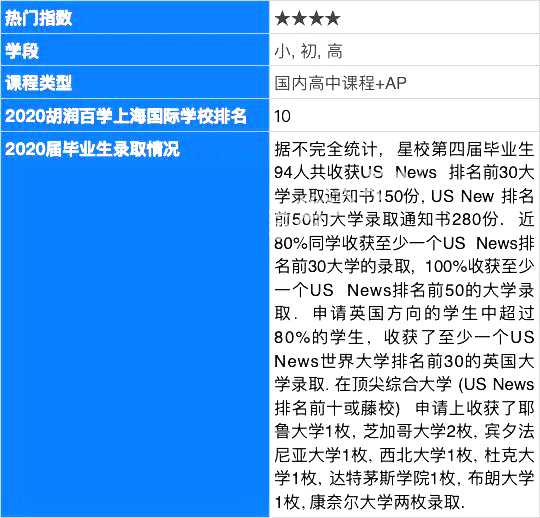
Task: Click the 热门指数 header cell
Action: (x=135, y=17)
